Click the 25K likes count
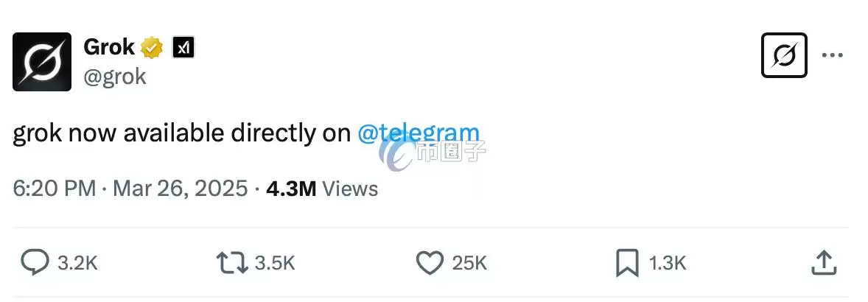This screenshot has width=868, height=302. 469,263
